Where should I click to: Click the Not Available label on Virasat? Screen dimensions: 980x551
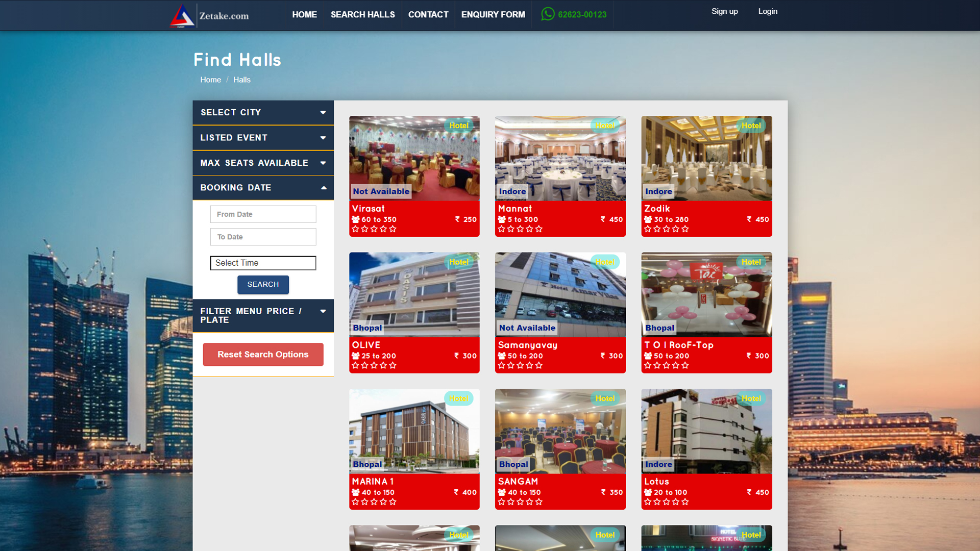click(x=381, y=191)
